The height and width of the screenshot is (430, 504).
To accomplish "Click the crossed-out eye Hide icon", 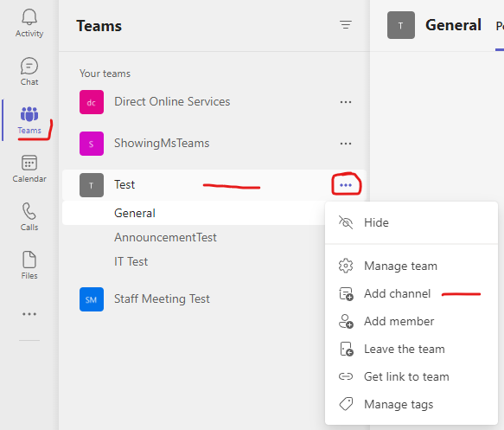I will [346, 222].
